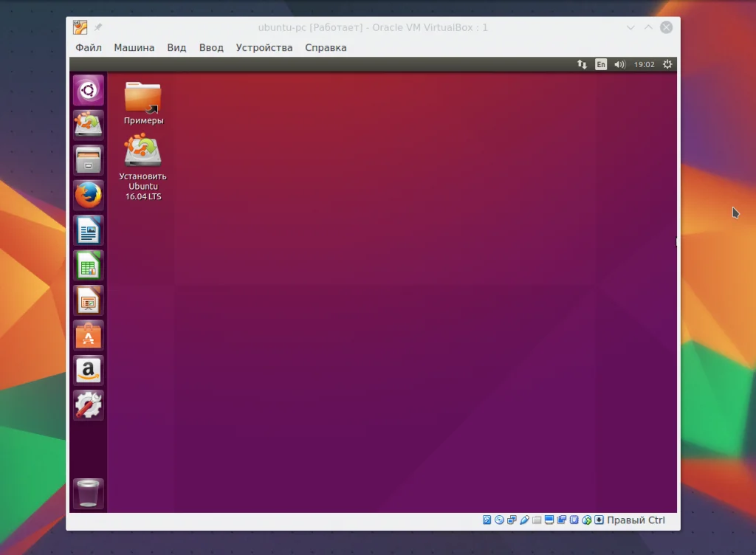Maximize the VirtualBox window using the up chevron

point(648,27)
